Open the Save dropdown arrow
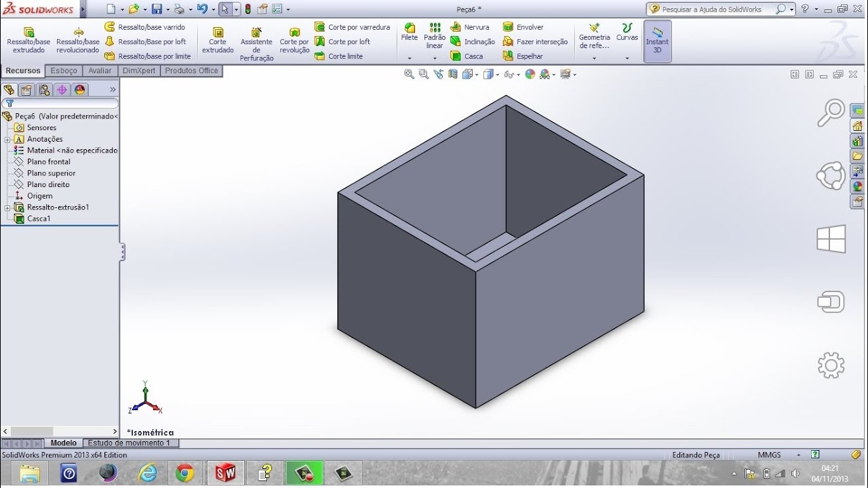 (x=167, y=9)
